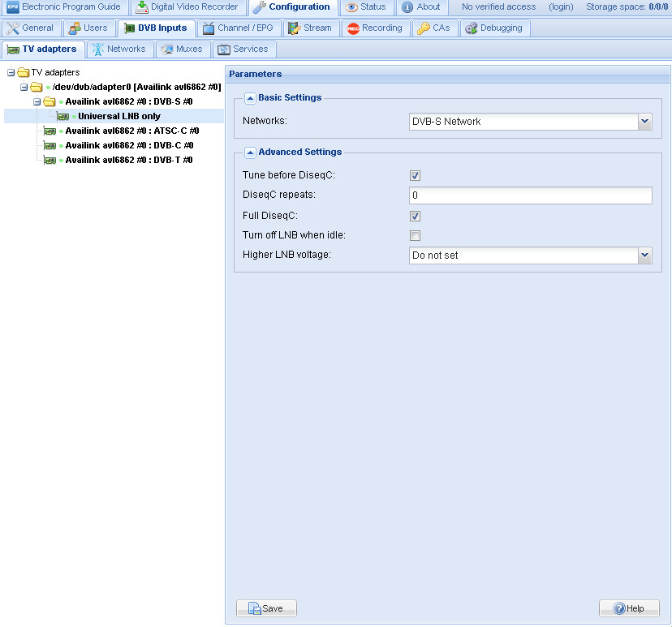672x627 pixels.
Task: Click the CAs key icon
Action: (424, 28)
